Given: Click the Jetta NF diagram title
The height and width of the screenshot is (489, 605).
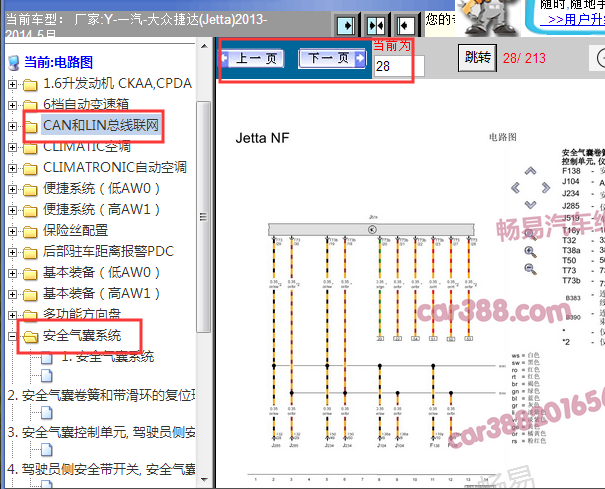Looking at the screenshot, I should (262, 138).
